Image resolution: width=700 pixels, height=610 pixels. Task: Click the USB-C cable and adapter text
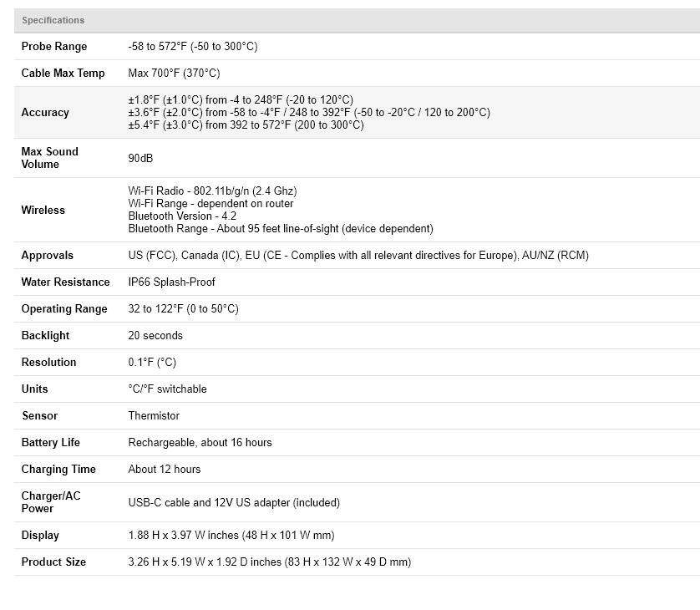click(x=234, y=503)
